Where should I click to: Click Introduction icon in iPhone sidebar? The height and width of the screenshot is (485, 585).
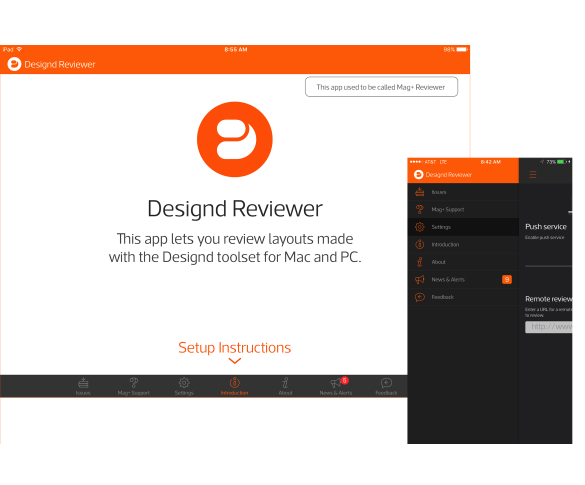(420, 244)
